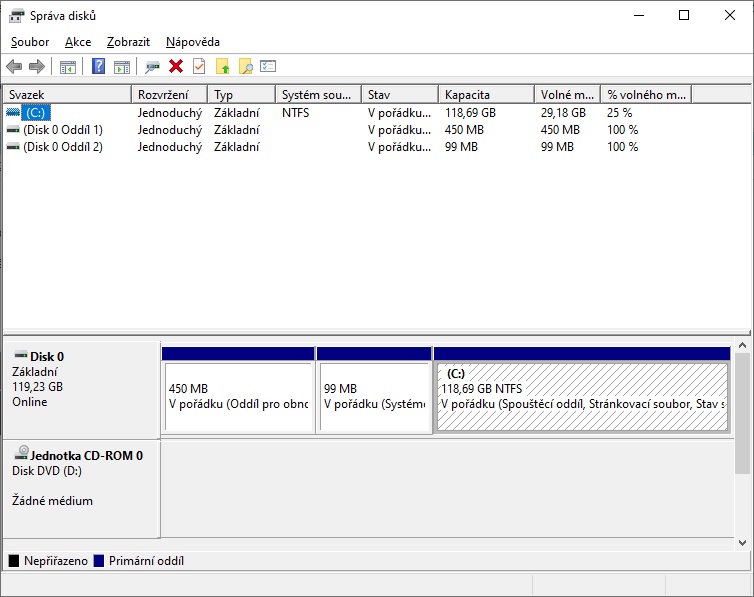
Task: Click the Správa disků title bar icon
Action: click(x=16, y=16)
